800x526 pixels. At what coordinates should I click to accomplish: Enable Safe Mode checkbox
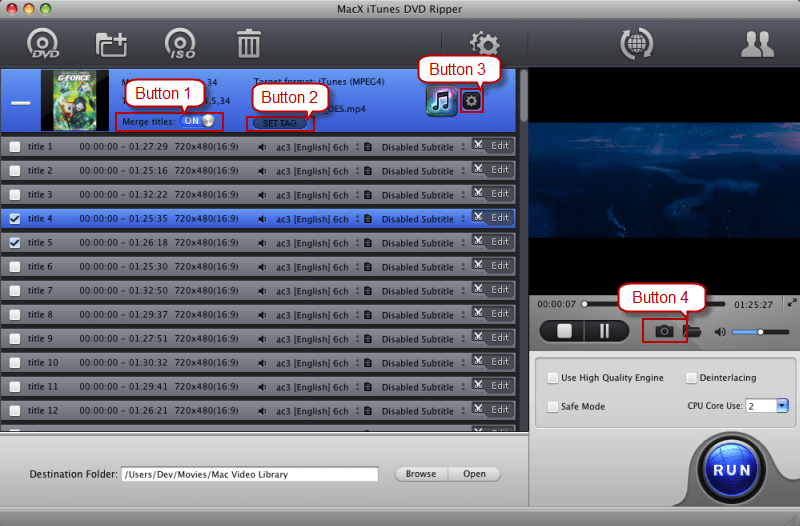pyautogui.click(x=553, y=407)
